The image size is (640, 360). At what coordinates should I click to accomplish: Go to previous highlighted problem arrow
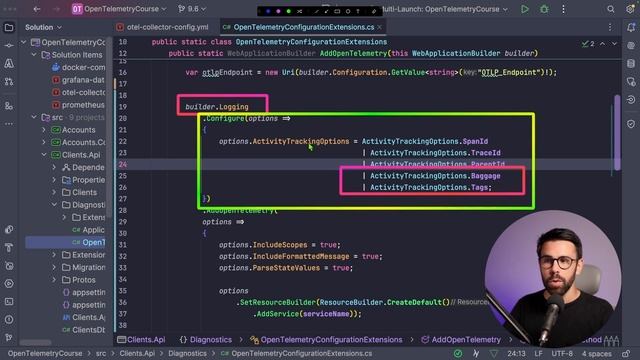point(602,43)
